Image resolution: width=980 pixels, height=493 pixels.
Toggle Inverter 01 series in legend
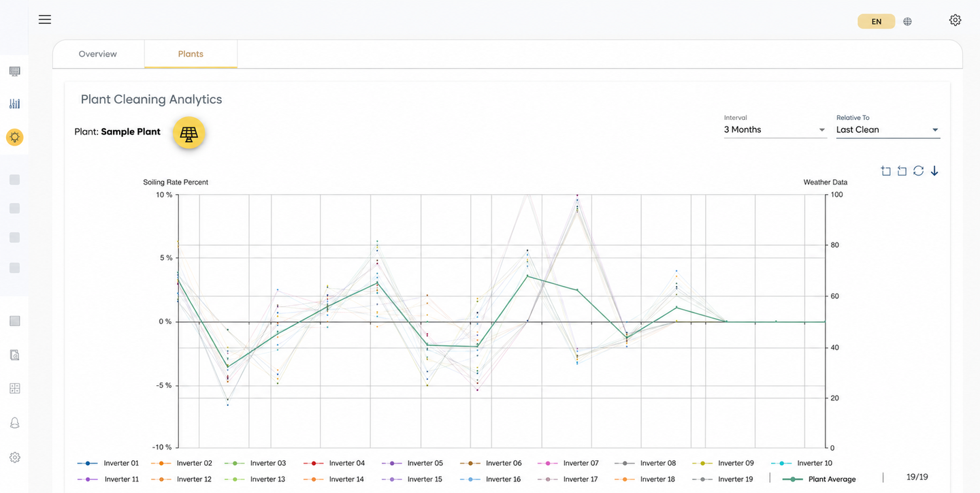point(108,463)
